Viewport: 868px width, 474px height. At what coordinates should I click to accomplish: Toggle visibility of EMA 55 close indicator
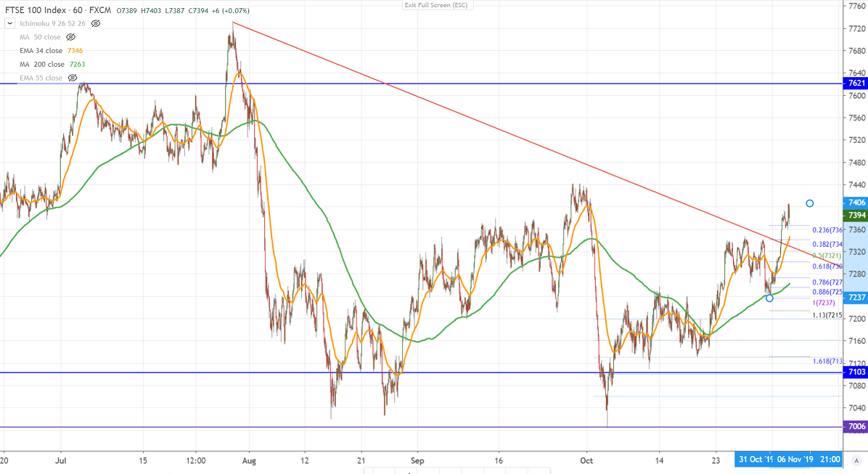click(x=73, y=78)
